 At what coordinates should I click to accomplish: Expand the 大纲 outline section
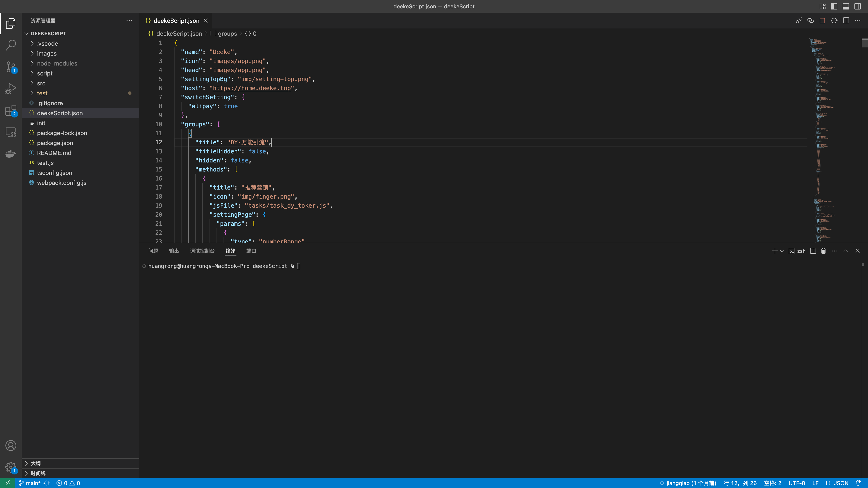point(35,463)
